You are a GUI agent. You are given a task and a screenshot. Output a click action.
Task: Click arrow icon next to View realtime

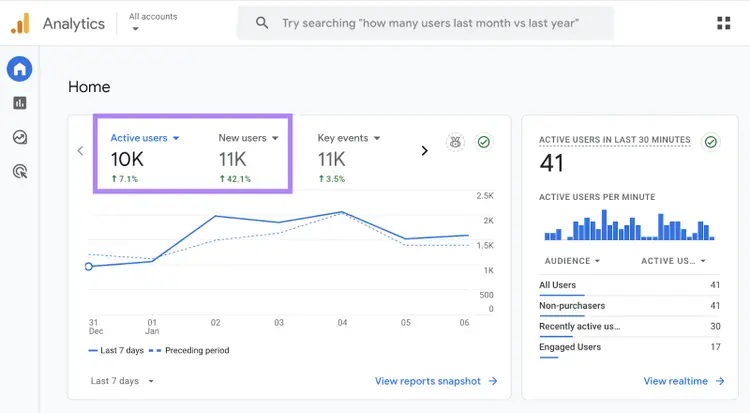(x=720, y=381)
